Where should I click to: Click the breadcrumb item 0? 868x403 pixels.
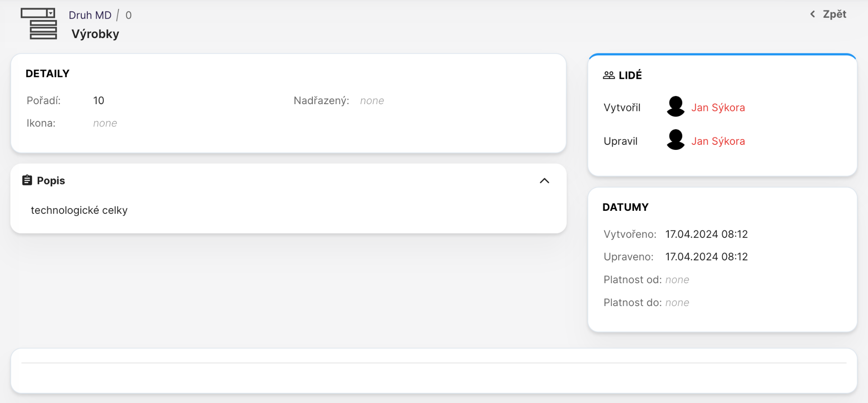click(x=128, y=15)
